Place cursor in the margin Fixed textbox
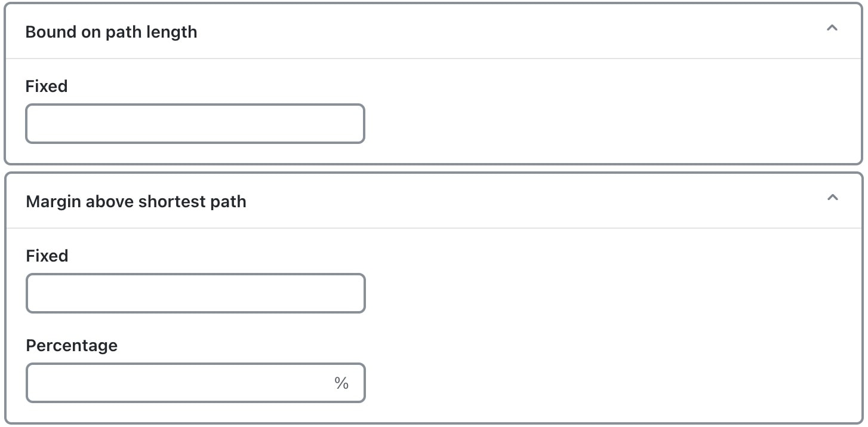Image resolution: width=868 pixels, height=427 pixels. (x=195, y=294)
